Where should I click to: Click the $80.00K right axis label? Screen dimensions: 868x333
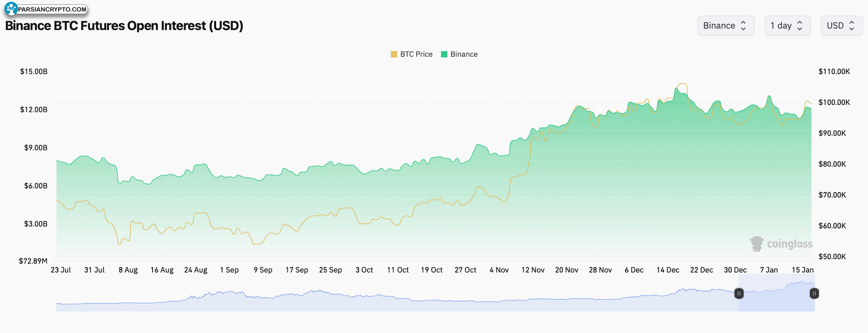pos(832,164)
